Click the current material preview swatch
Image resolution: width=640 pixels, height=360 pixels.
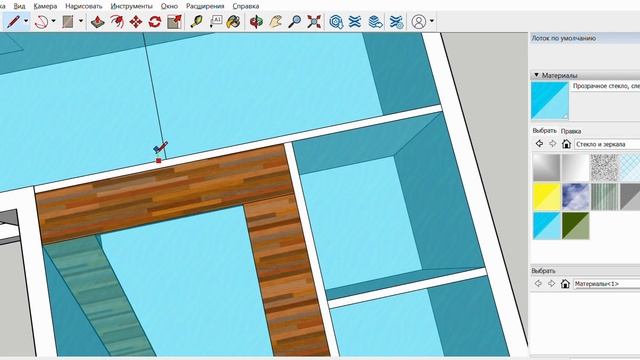pos(550,100)
